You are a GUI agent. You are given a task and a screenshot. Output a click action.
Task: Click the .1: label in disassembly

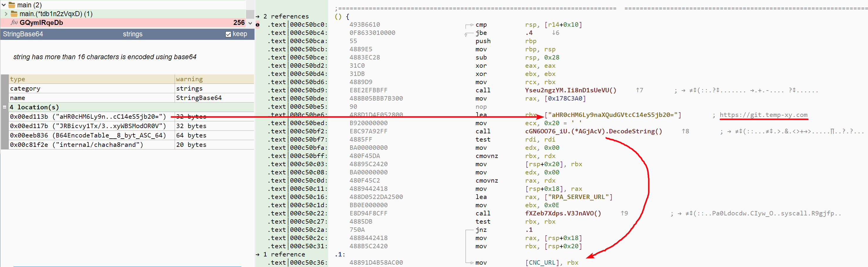coord(340,255)
